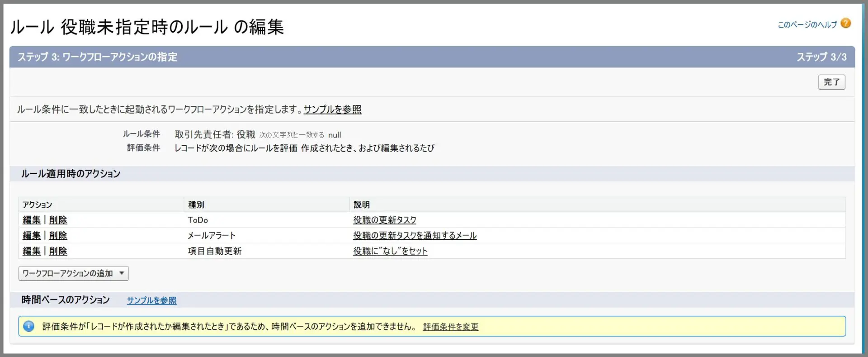
Task: Delete the 項目自動更新 action row
Action: 58,251
